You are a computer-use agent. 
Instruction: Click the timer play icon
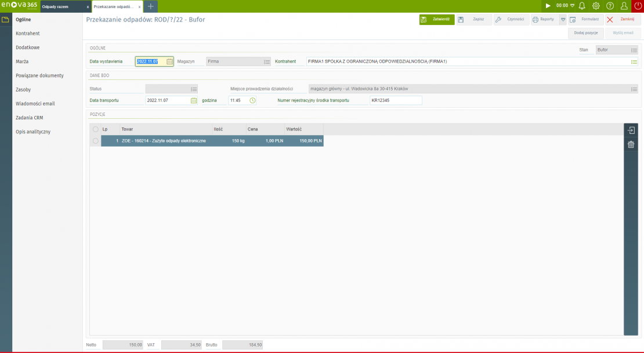click(548, 6)
